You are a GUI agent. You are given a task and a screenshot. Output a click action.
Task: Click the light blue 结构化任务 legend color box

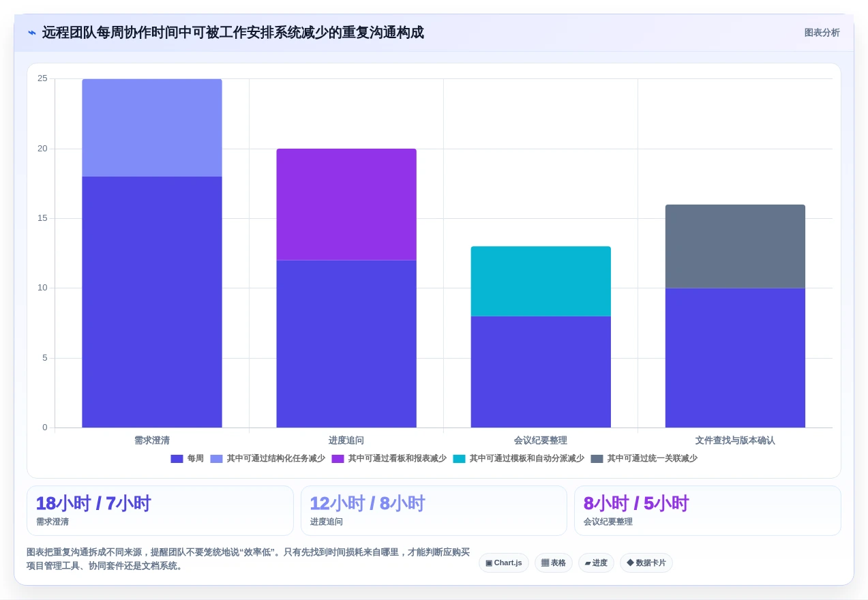(x=216, y=459)
